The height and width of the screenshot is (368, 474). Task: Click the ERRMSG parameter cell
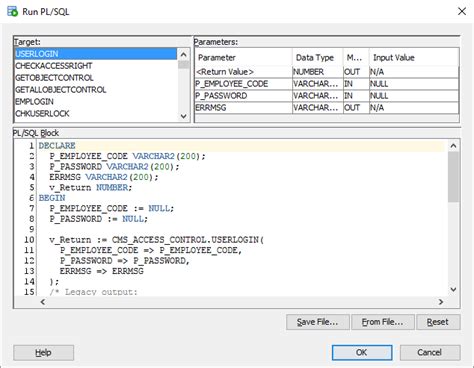(244, 108)
